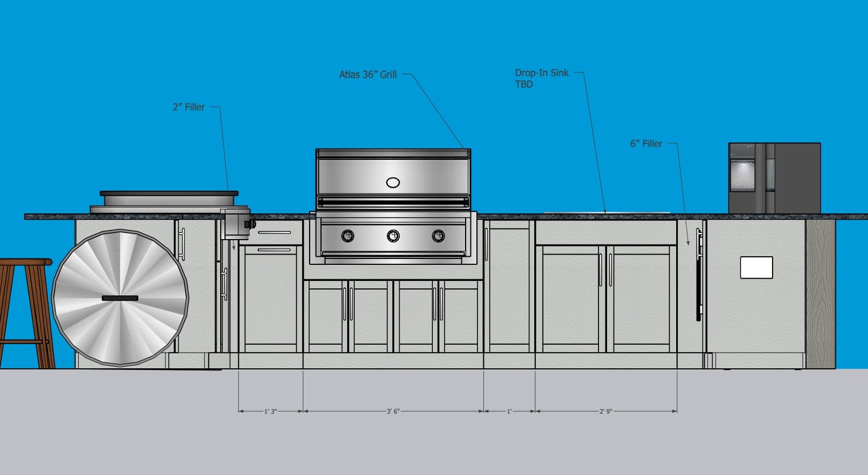Image resolution: width=868 pixels, height=475 pixels.
Task: Select the "2" Filler" callout label
Action: (189, 107)
